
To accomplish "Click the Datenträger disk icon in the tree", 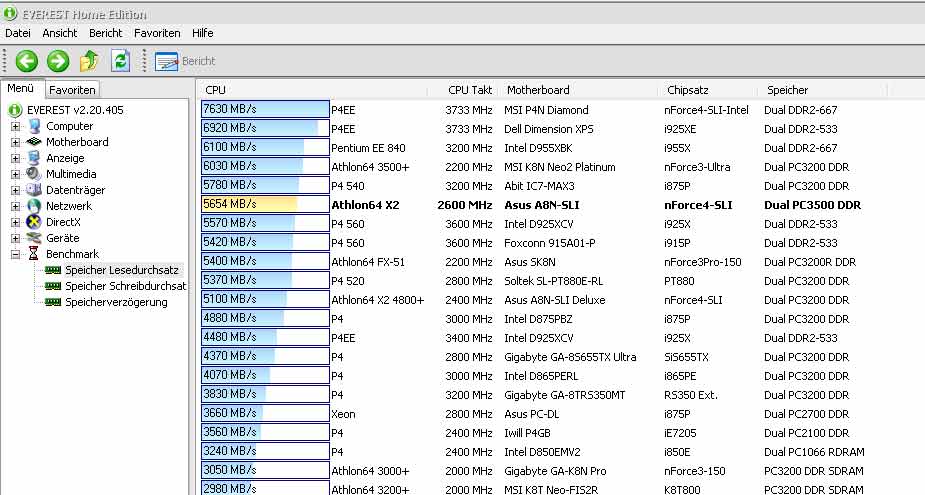I will tap(34, 189).
